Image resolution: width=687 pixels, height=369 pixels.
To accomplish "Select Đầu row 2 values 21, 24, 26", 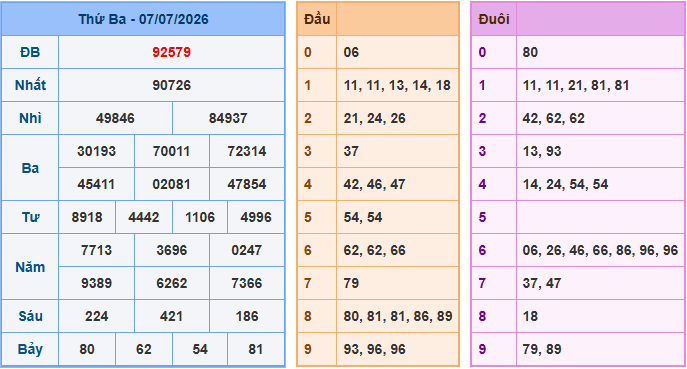I will [x=375, y=118].
